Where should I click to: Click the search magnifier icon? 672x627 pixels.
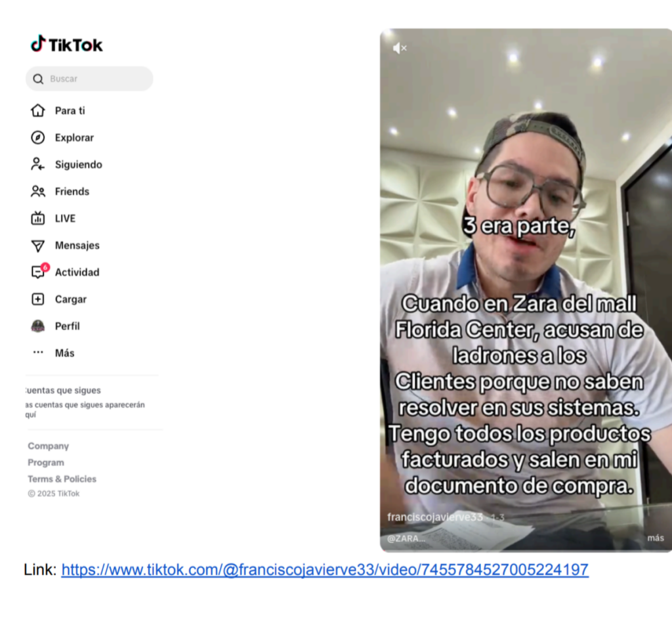coord(38,79)
